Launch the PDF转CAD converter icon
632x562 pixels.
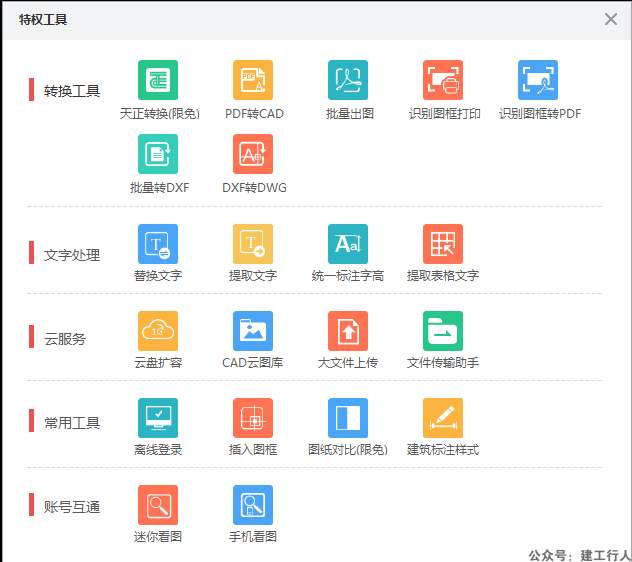253,80
